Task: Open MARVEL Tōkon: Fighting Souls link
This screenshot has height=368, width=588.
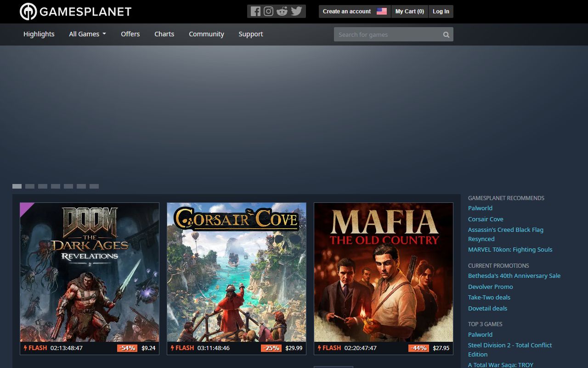Action: 510,249
